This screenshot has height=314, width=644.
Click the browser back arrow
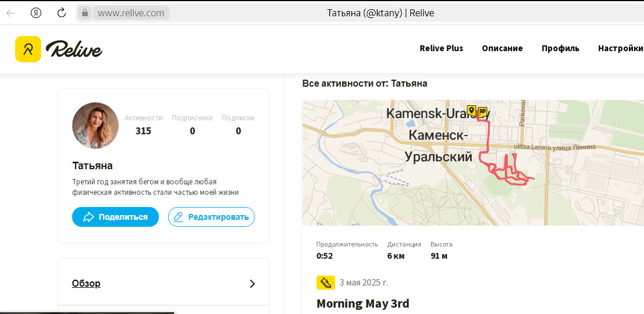click(x=10, y=13)
